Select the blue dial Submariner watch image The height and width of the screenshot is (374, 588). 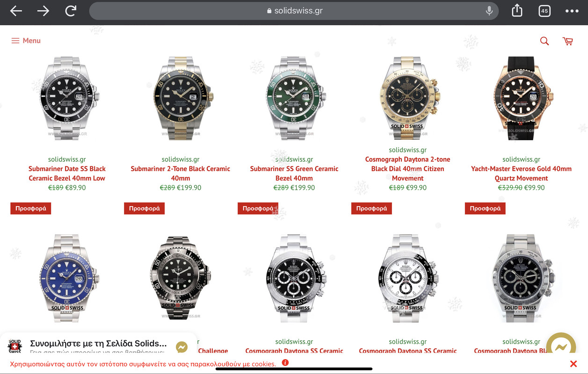tap(67, 278)
